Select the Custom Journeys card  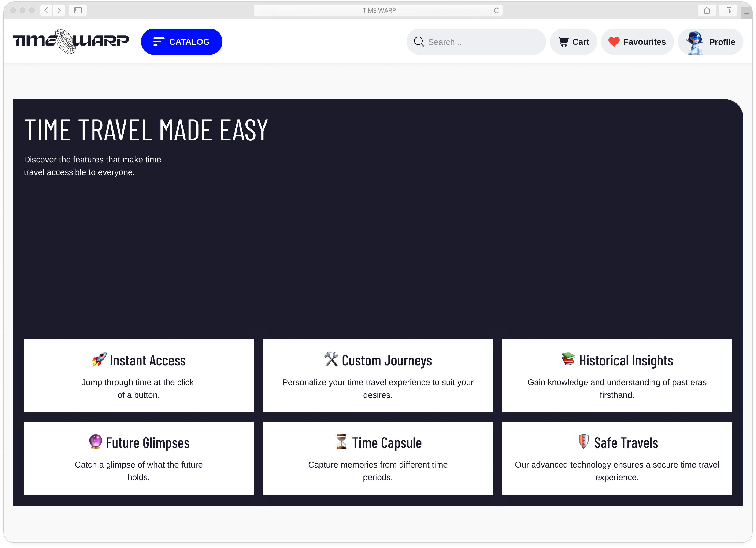coord(378,376)
